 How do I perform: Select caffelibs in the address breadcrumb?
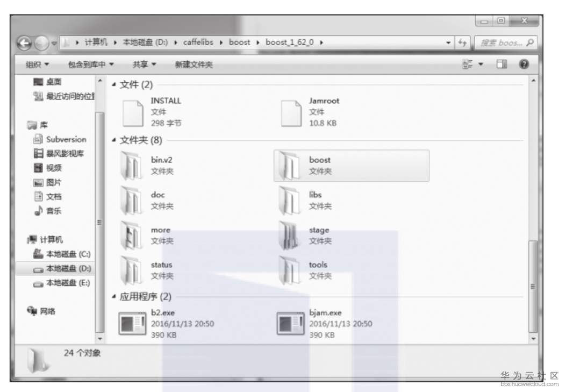click(x=198, y=42)
